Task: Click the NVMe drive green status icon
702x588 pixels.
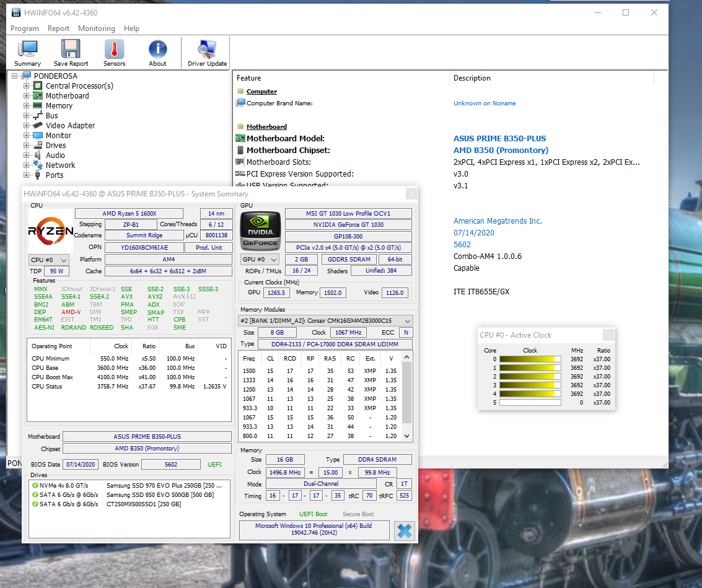Action: pyautogui.click(x=35, y=485)
